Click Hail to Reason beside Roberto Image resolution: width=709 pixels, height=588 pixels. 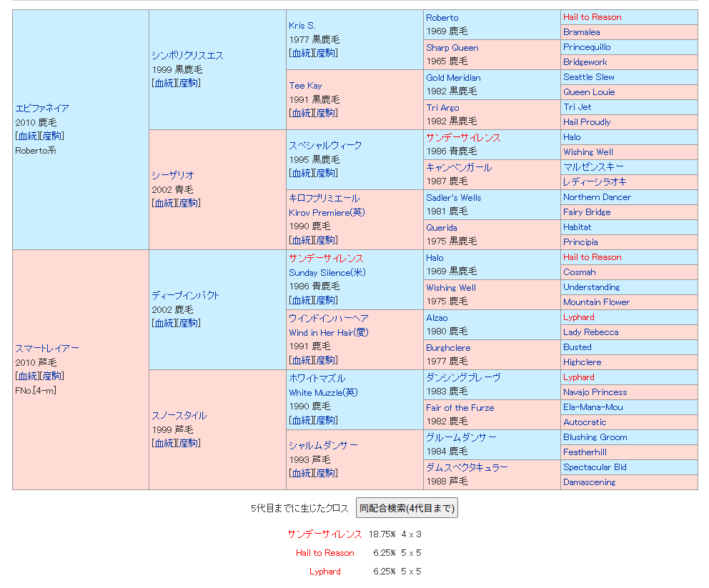tap(592, 17)
